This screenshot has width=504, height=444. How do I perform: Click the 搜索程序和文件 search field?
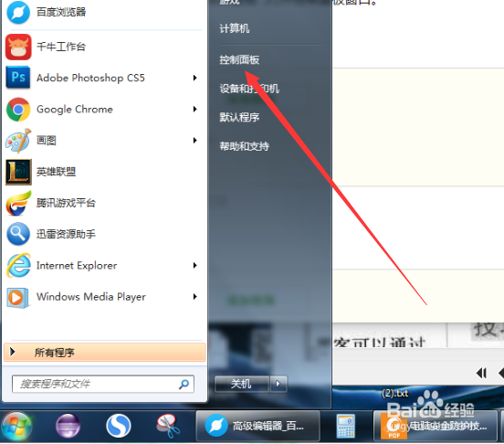(x=103, y=384)
